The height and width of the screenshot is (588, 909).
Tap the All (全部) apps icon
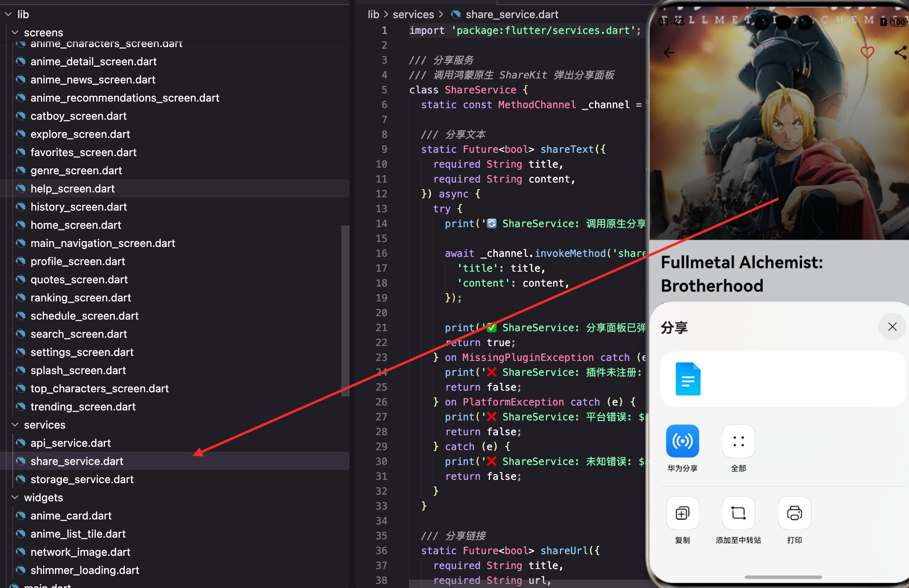[x=738, y=441]
